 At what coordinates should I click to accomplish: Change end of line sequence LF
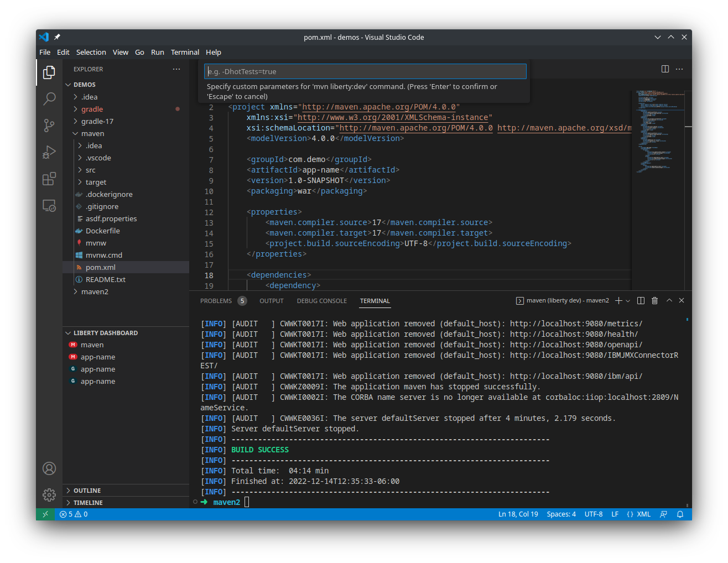pos(615,514)
